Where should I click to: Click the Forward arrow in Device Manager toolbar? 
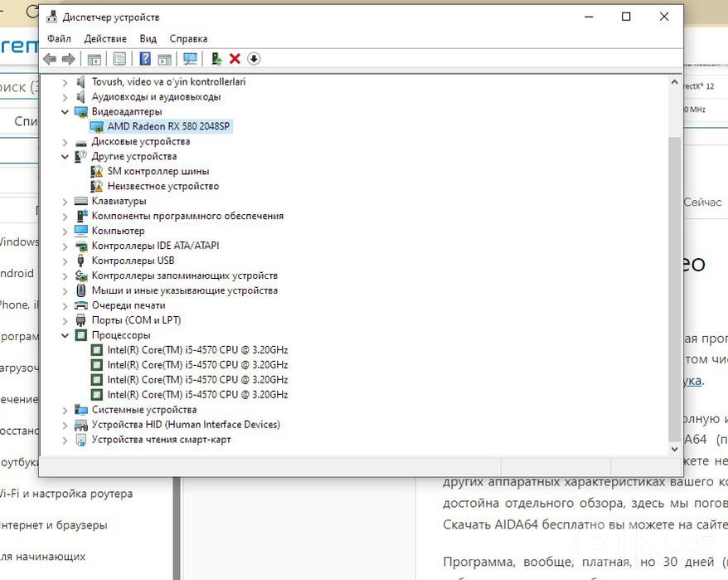tap(69, 59)
